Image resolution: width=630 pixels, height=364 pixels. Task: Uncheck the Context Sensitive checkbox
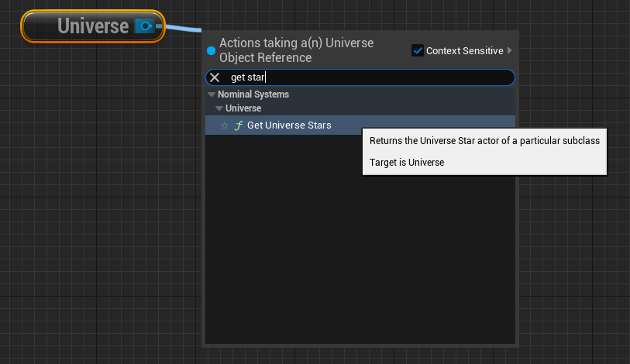click(x=418, y=50)
